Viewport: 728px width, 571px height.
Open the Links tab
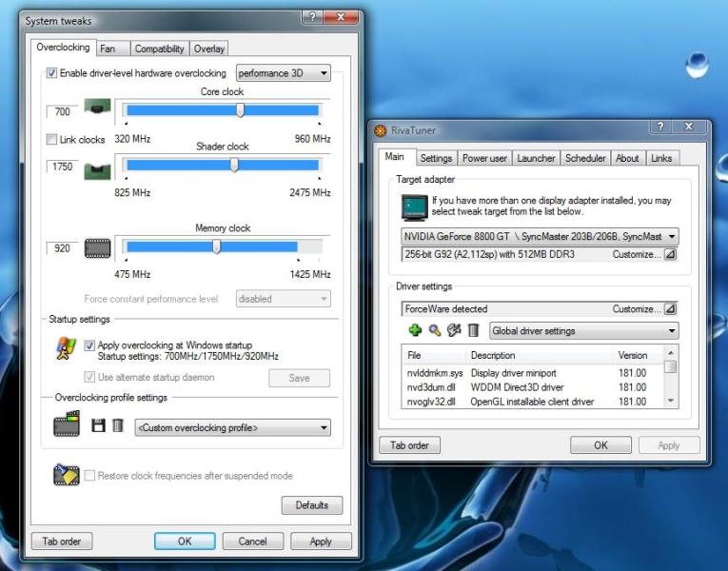(x=661, y=158)
